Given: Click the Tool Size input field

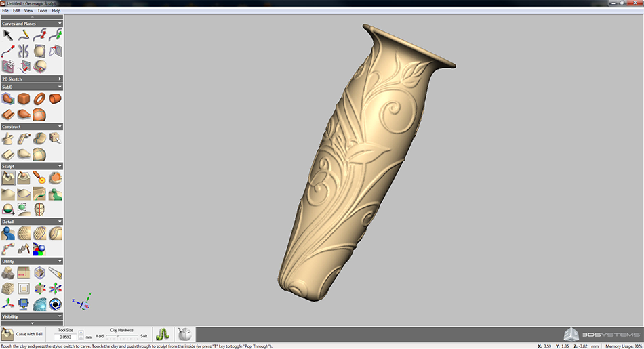Looking at the screenshot, I should (x=66, y=337).
